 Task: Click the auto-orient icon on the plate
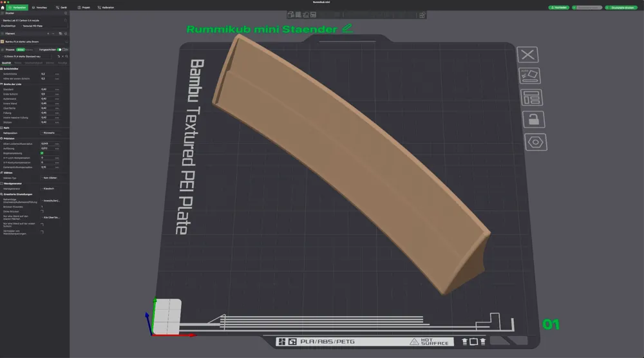[530, 76]
